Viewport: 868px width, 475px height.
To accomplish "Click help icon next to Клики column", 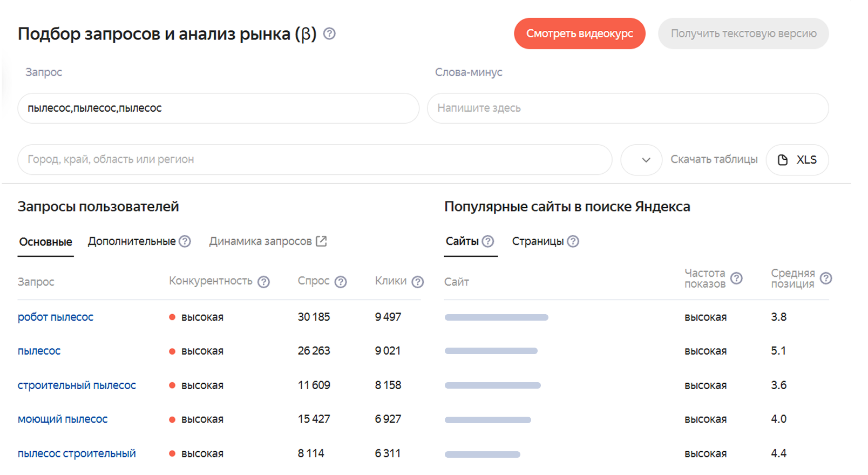I will tap(418, 282).
